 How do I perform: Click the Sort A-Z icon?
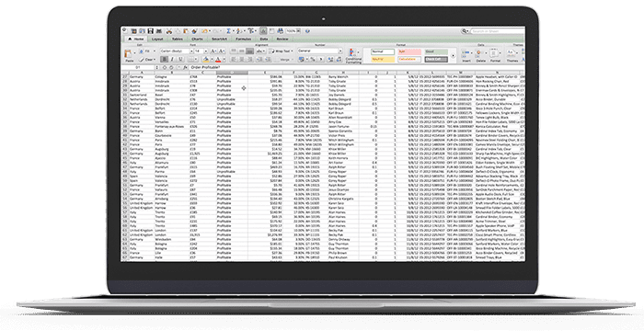coord(238,31)
